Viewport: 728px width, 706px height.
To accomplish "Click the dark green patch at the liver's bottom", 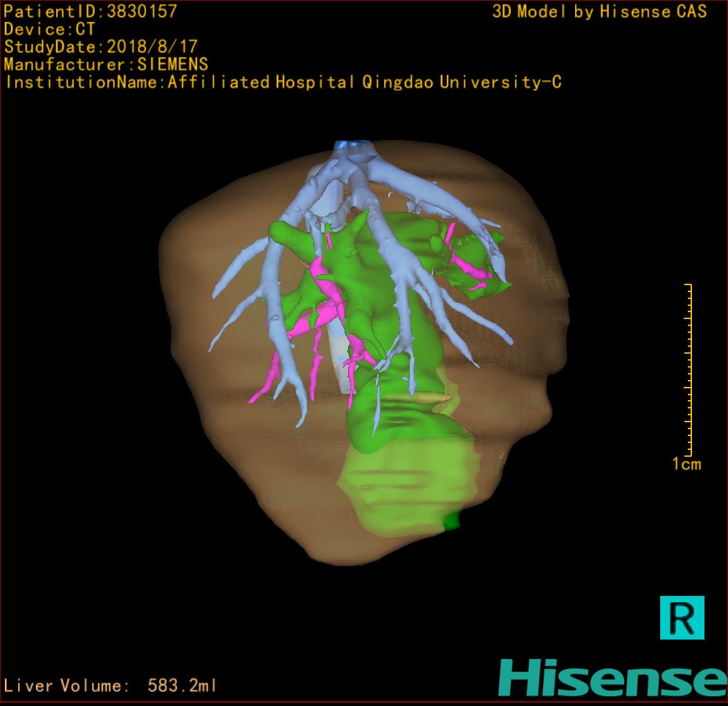I will [452, 521].
